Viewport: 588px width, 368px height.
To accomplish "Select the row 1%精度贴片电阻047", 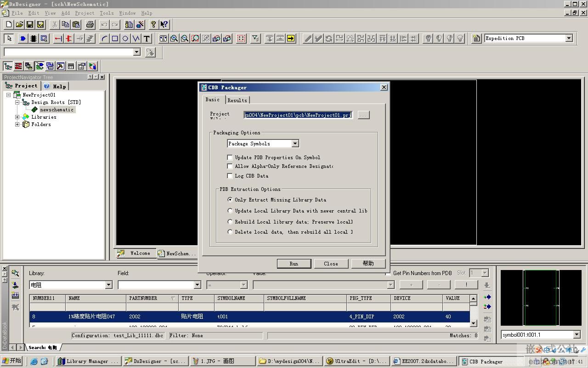I will coord(249,316).
